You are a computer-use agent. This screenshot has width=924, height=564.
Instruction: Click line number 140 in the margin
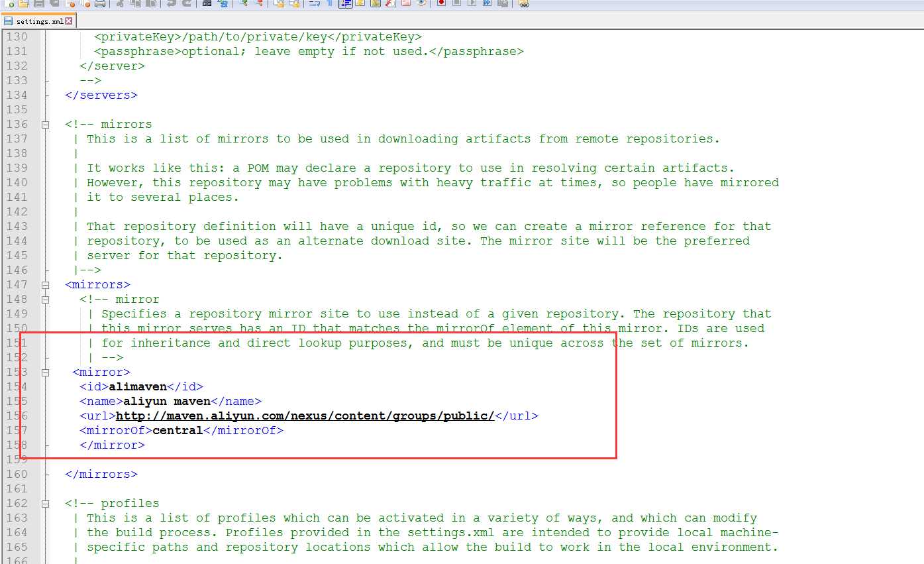tap(17, 182)
